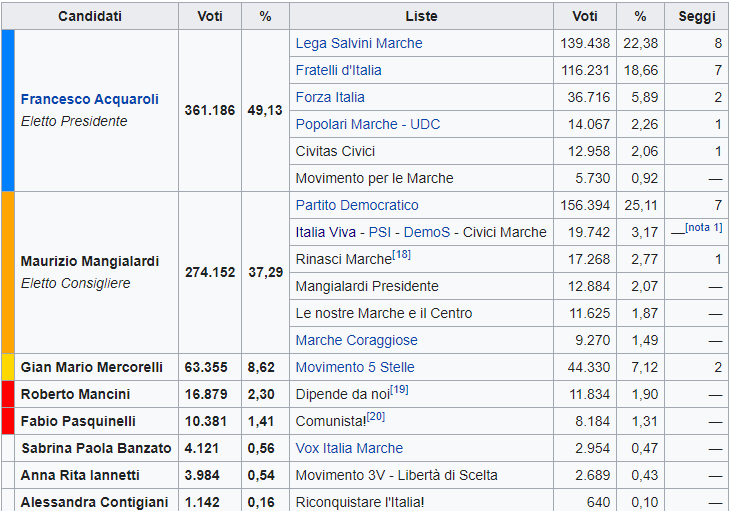Click the Forza Italia link
The image size is (729, 511).
(x=330, y=97)
